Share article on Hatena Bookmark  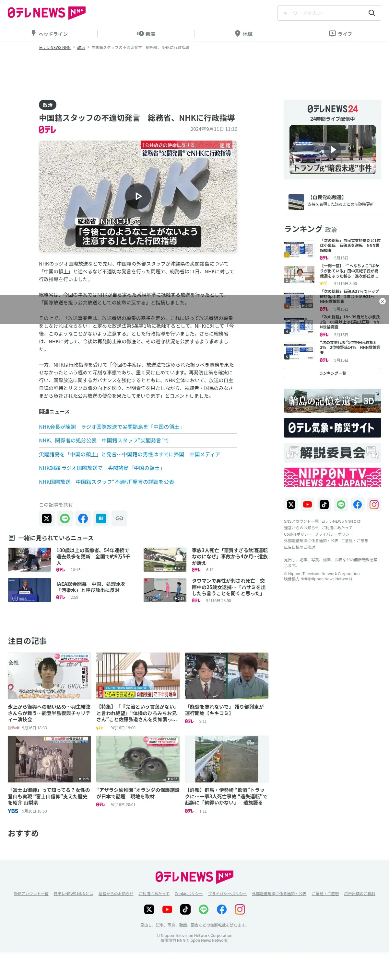pos(101,518)
